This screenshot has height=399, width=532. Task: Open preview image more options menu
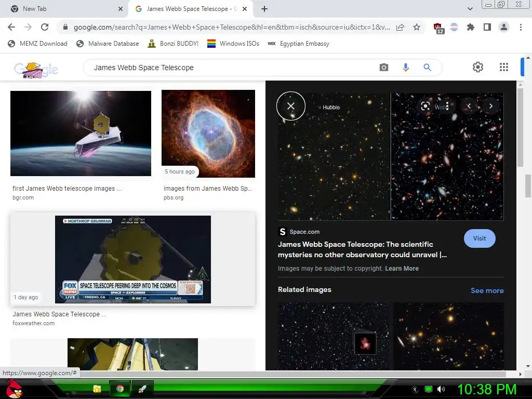447,106
